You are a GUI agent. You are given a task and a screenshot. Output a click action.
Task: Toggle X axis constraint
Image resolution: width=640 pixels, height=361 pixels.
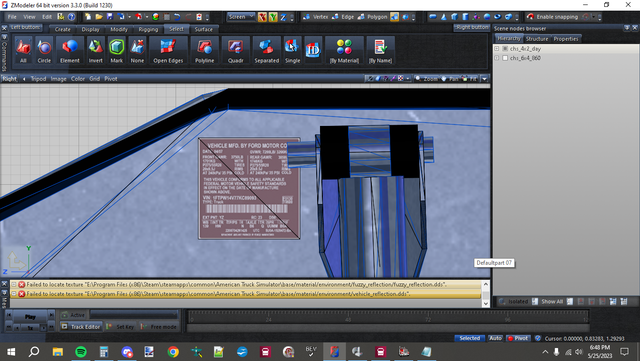coord(262,17)
